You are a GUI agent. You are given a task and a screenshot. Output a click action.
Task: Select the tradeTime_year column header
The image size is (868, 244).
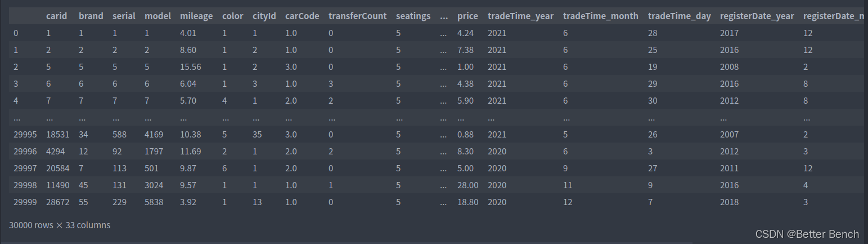point(520,16)
